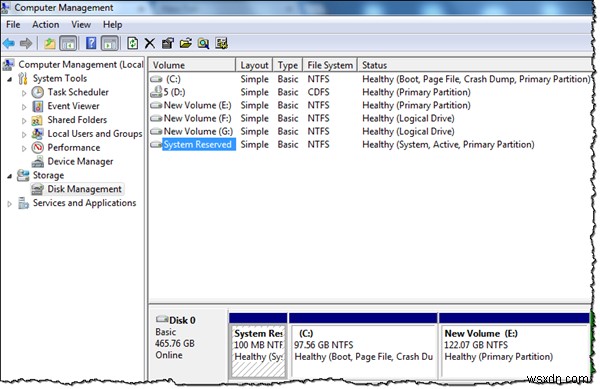Sort by the Volume column header
The image size is (600, 389).
point(192,65)
